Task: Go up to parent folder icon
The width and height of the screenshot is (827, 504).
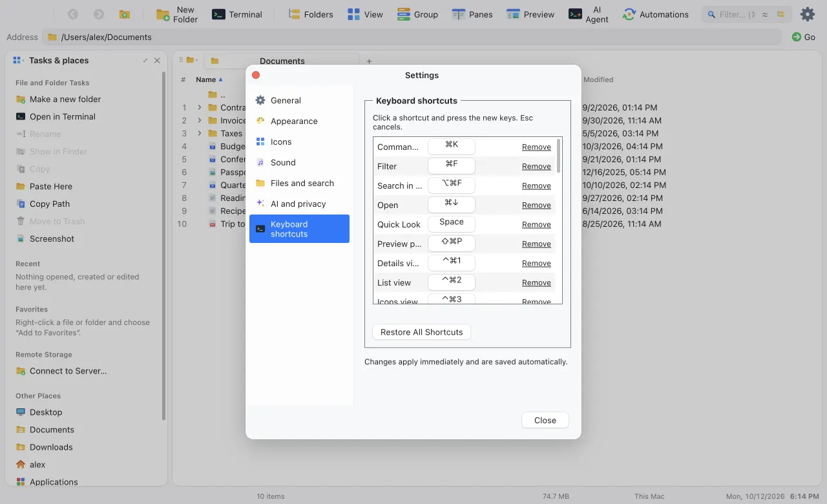Action: (x=125, y=14)
